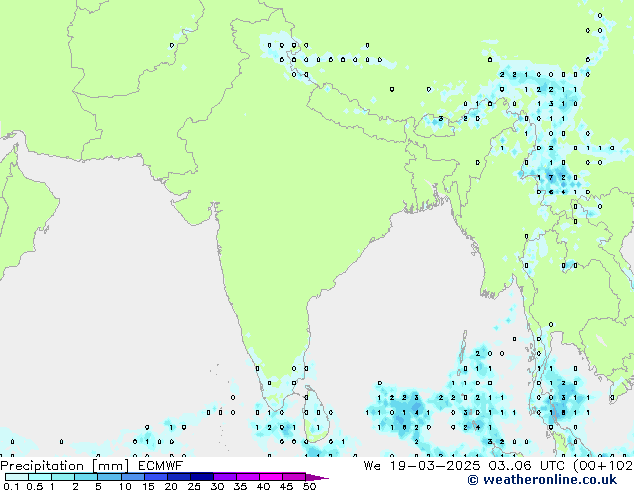Select the 5–10 mm legend swatch
Viewport: 634px width, 490px height.
(109, 477)
